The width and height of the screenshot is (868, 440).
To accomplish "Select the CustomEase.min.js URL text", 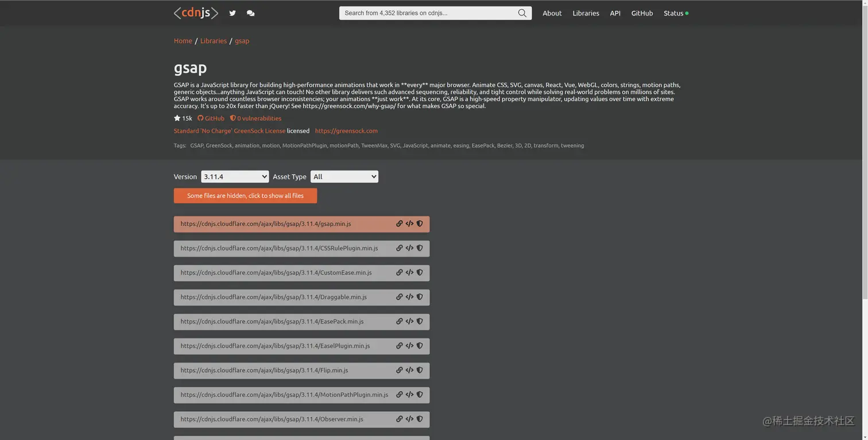I will pos(276,273).
